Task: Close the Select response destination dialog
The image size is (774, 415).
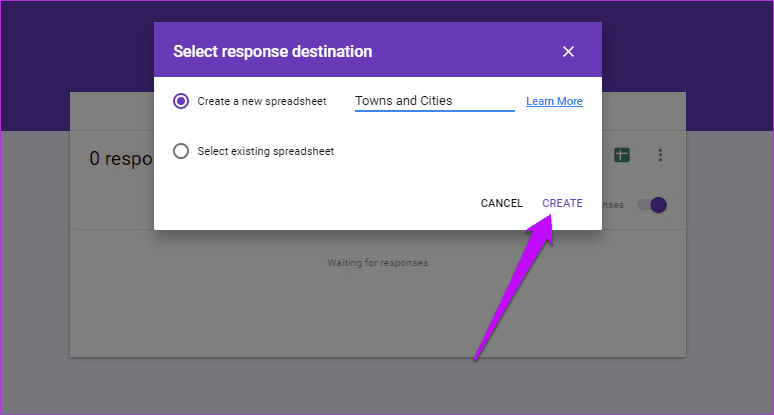Action: (568, 51)
